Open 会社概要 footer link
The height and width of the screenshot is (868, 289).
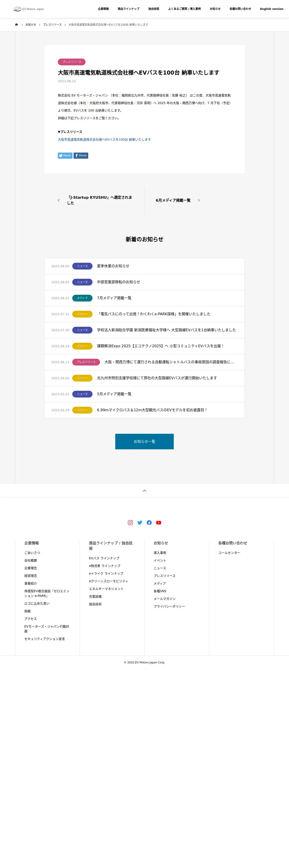(x=31, y=561)
